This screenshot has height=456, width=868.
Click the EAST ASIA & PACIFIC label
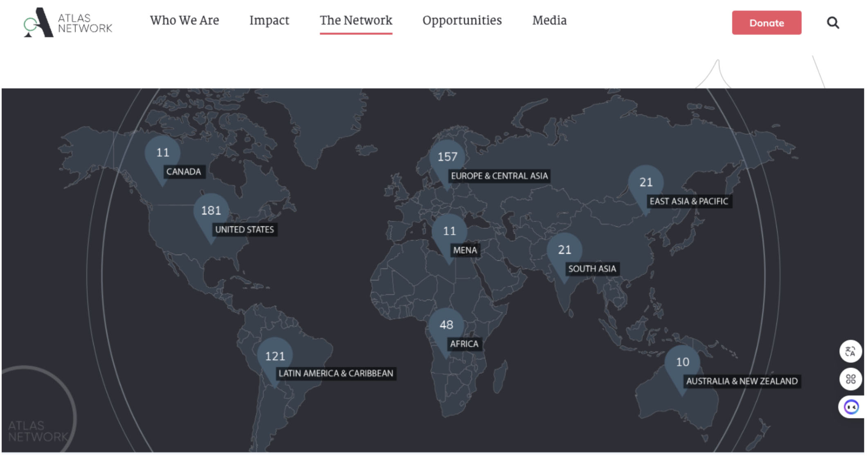click(689, 201)
